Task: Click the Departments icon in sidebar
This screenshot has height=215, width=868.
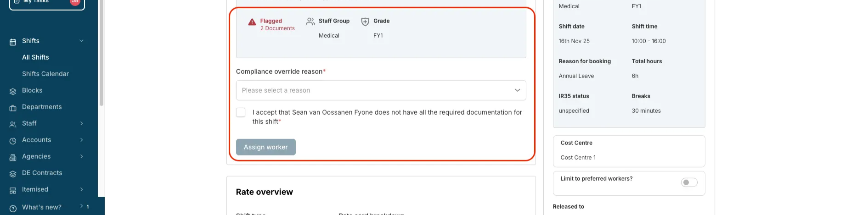Action: coord(13,107)
